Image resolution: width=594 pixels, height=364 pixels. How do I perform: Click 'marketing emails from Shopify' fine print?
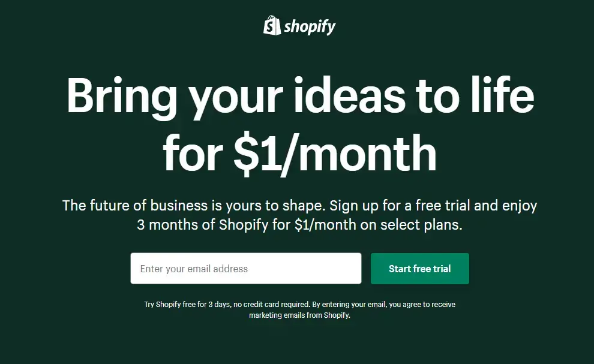click(299, 315)
